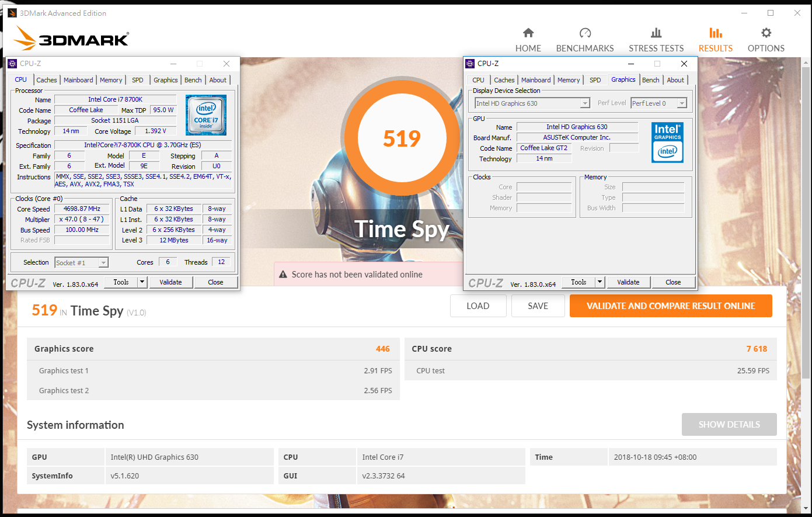Open the Memory tab in left CPU-Z

click(111, 80)
